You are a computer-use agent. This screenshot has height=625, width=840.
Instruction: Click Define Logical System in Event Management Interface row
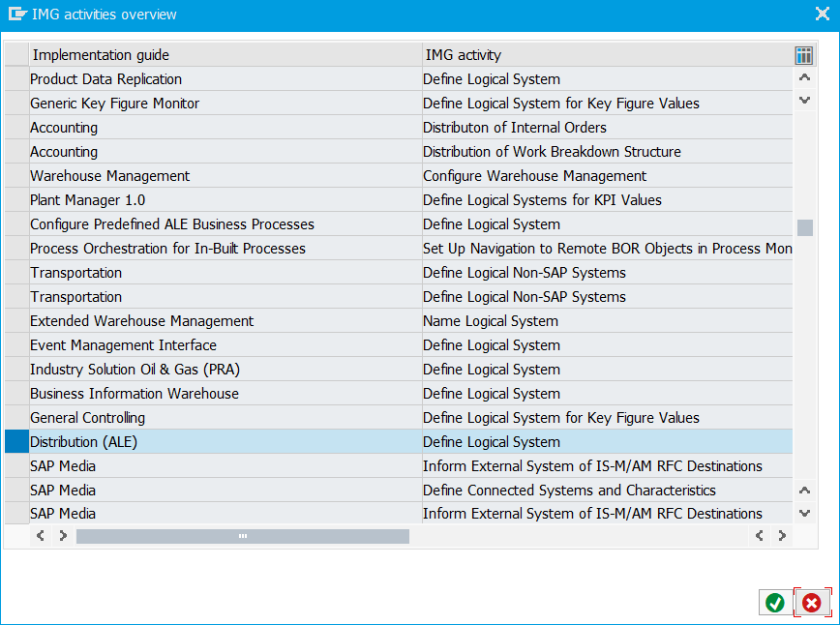click(x=608, y=344)
